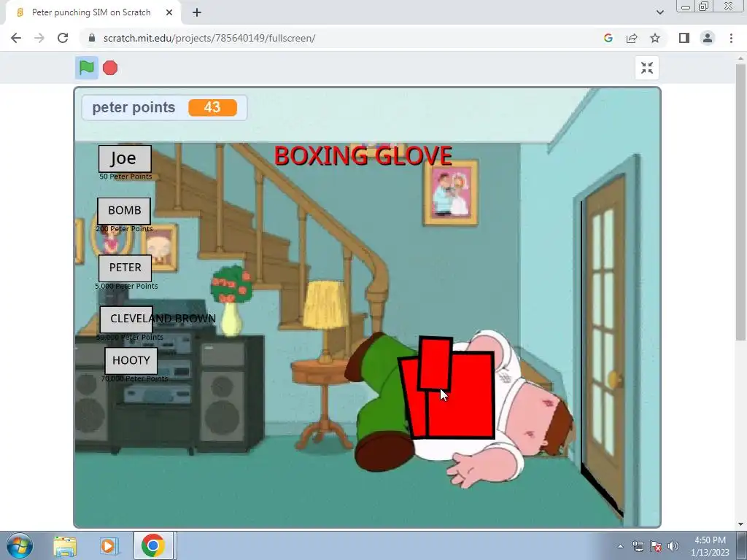Exit fullscreen mode with the shrink icon
The image size is (747, 560).
pos(647,68)
